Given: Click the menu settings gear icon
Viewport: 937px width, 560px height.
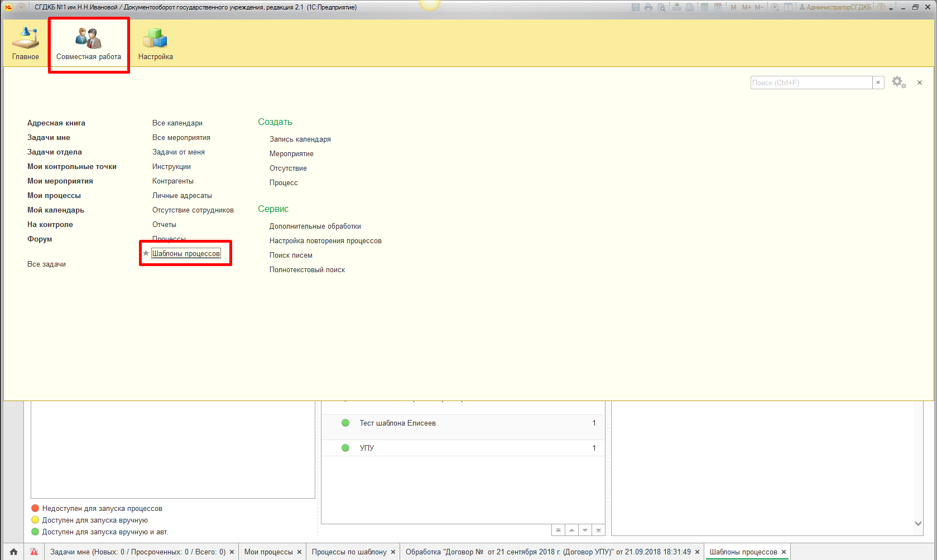Looking at the screenshot, I should [898, 83].
